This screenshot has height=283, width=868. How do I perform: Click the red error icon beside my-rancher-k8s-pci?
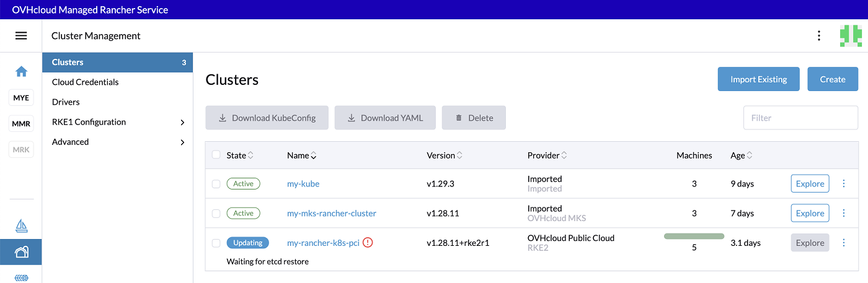point(368,243)
